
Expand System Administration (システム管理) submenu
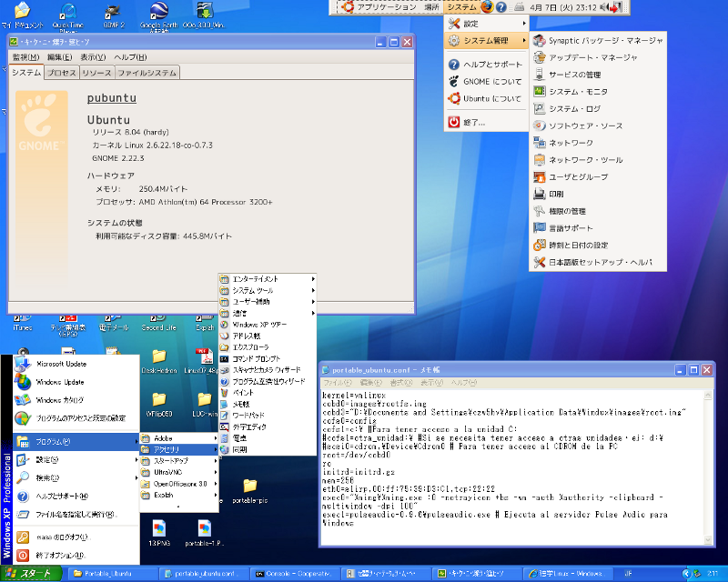[x=487, y=41]
